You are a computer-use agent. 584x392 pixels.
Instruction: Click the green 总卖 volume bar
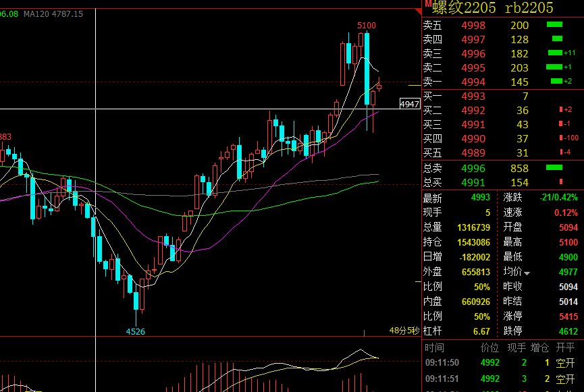(554, 167)
